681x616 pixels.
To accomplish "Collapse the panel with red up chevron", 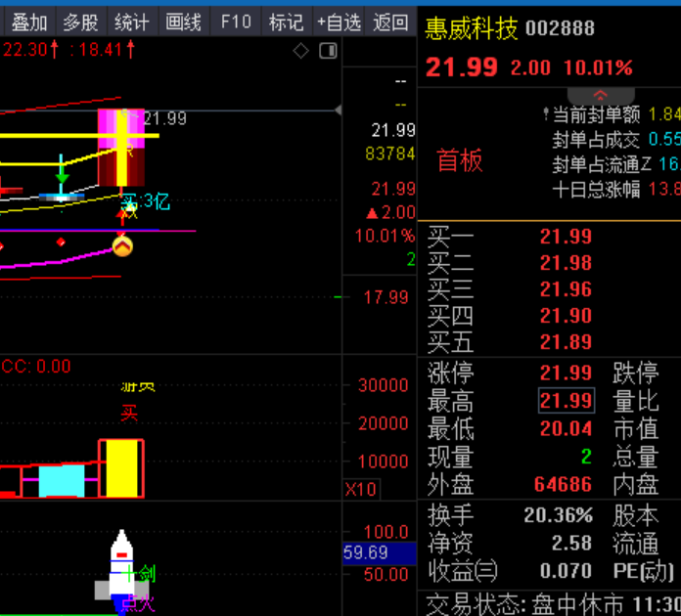I will pyautogui.click(x=601, y=95).
